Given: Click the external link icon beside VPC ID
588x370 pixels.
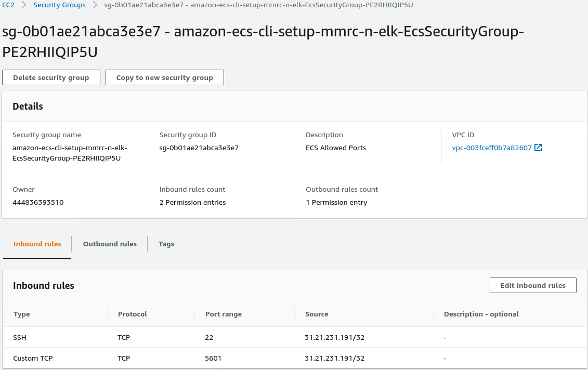Looking at the screenshot, I should click(x=538, y=148).
